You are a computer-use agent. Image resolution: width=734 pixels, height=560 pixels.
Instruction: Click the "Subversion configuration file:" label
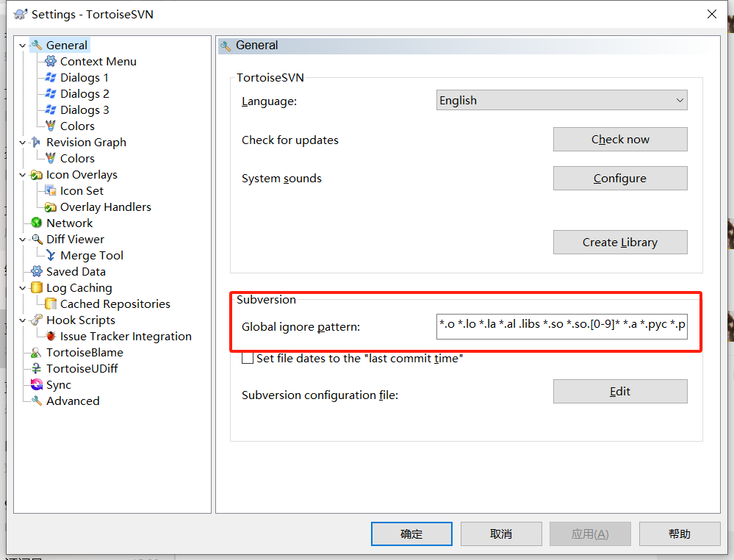tap(320, 395)
